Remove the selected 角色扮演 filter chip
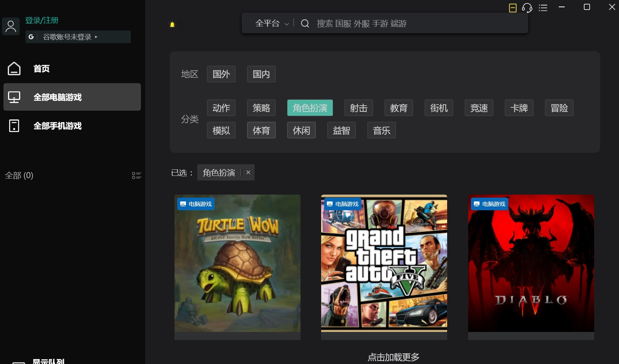 (248, 172)
